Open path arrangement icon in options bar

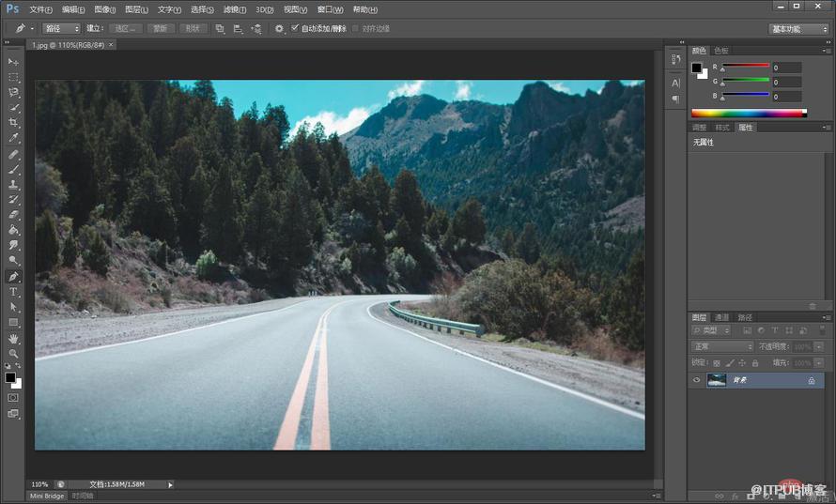pos(256,29)
